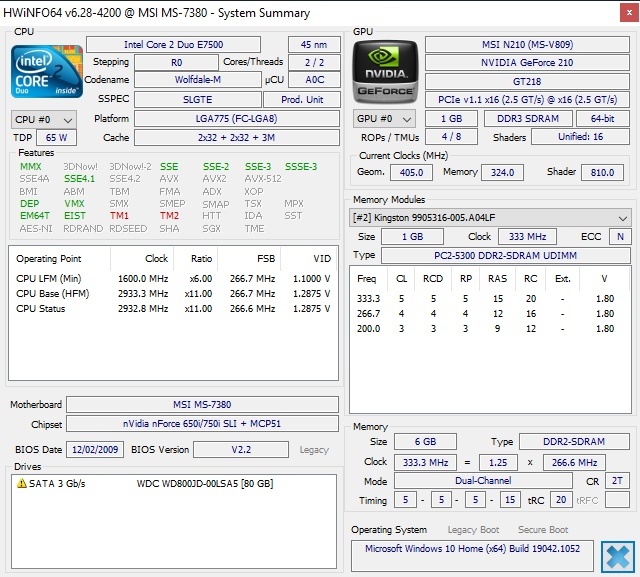Click the Cores/Threads 2 / 2 value
The width and height of the screenshot is (640, 577).
tap(314, 62)
